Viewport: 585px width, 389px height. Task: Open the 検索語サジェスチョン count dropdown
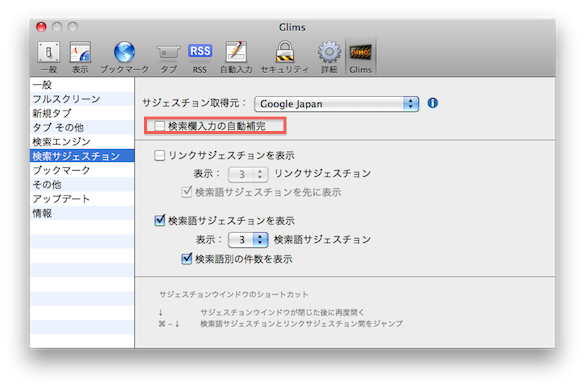[248, 239]
